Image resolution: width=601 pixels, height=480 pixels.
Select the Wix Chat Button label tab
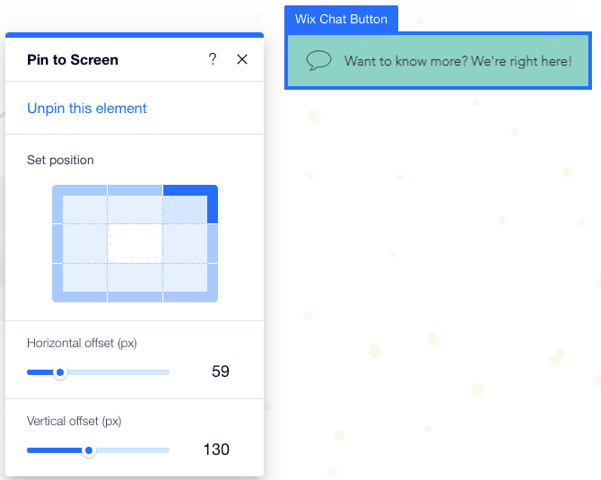pos(341,19)
